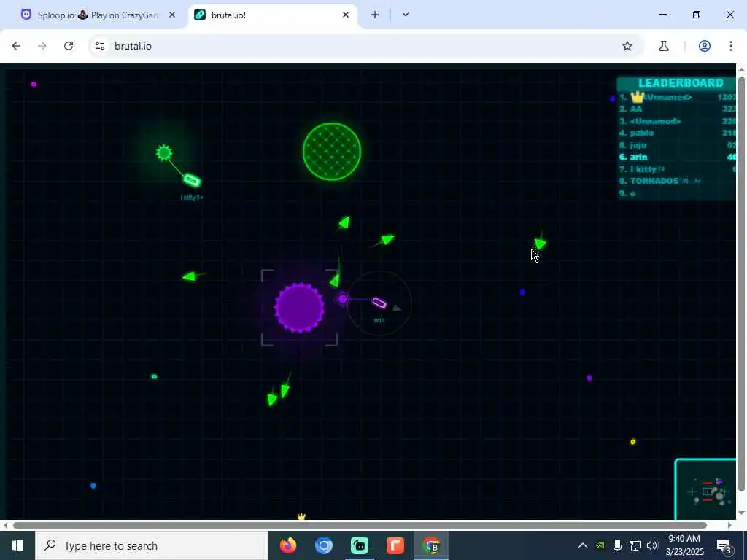
Task: Close the brutal.io! tab
Action: (345, 15)
